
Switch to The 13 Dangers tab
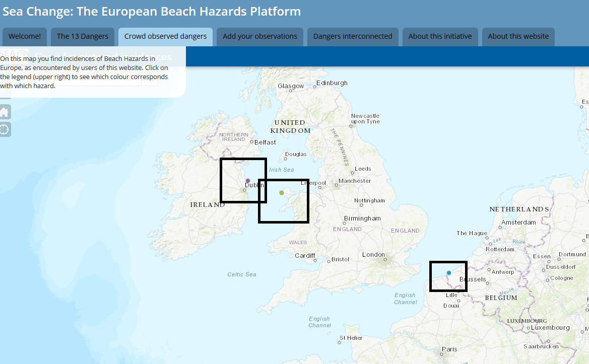click(83, 36)
